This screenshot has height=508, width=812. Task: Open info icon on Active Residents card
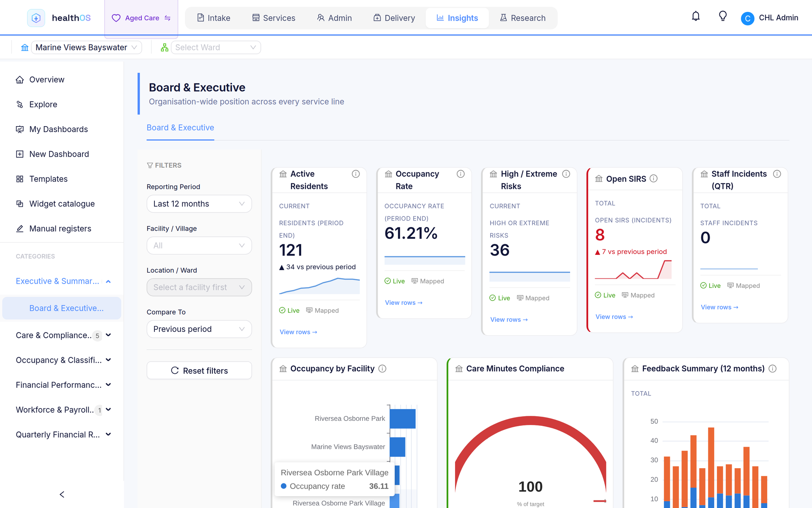(356, 174)
